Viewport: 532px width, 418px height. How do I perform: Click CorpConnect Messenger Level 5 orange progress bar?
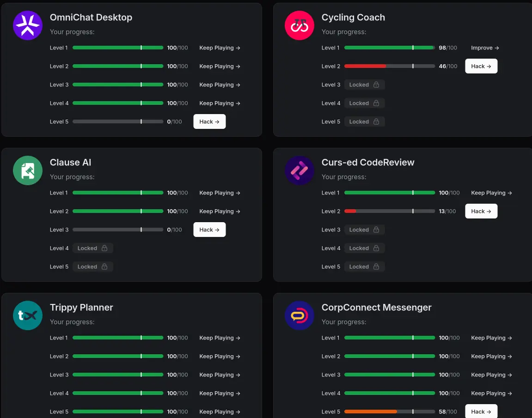click(371, 412)
